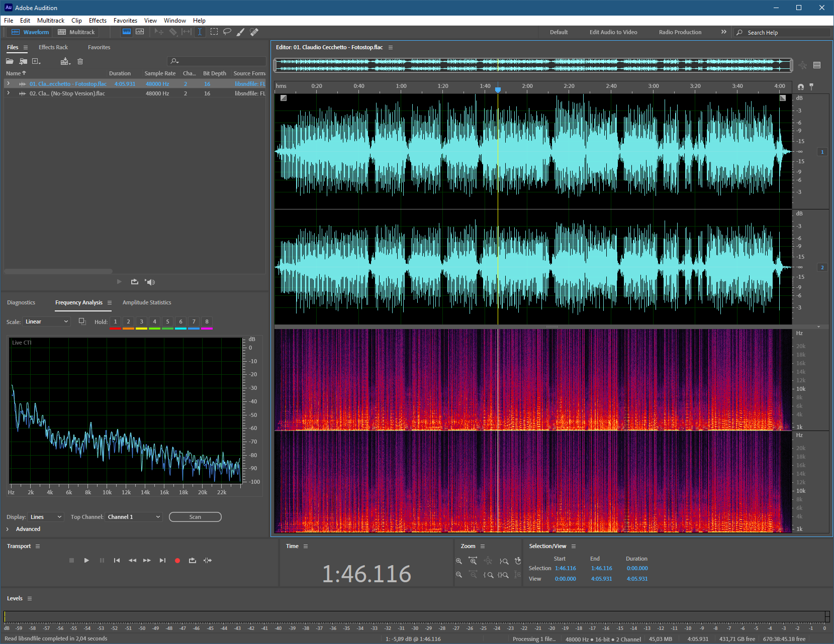Screen dimensions: 834x644
Task: Open the Display Lines dropdown
Action: [46, 517]
